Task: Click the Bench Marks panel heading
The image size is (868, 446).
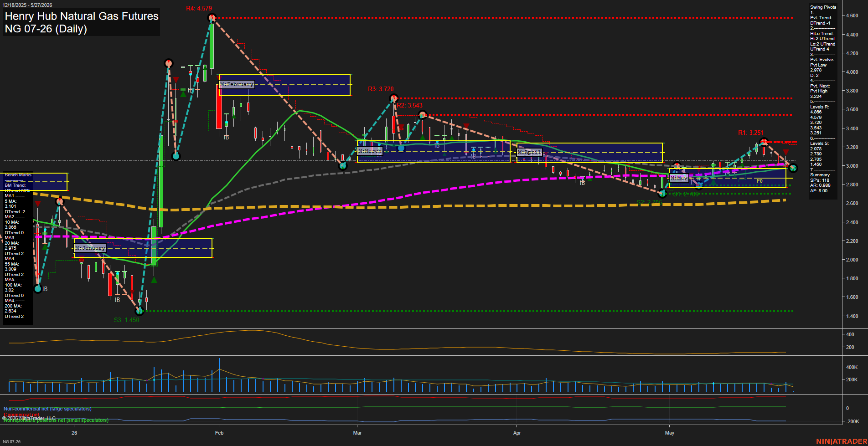Action: 18,175
